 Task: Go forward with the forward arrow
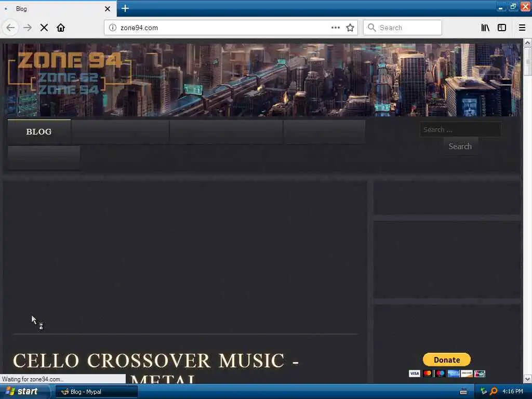coord(28,28)
